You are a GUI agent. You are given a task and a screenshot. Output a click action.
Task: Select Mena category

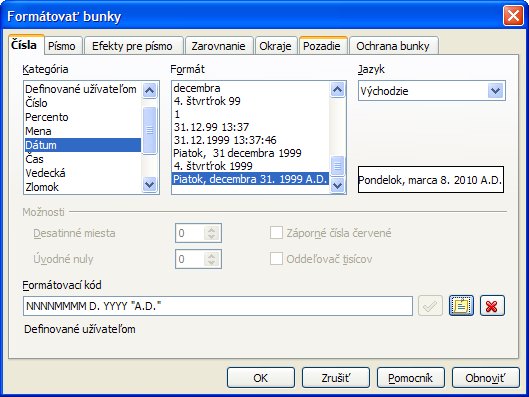[83, 131]
